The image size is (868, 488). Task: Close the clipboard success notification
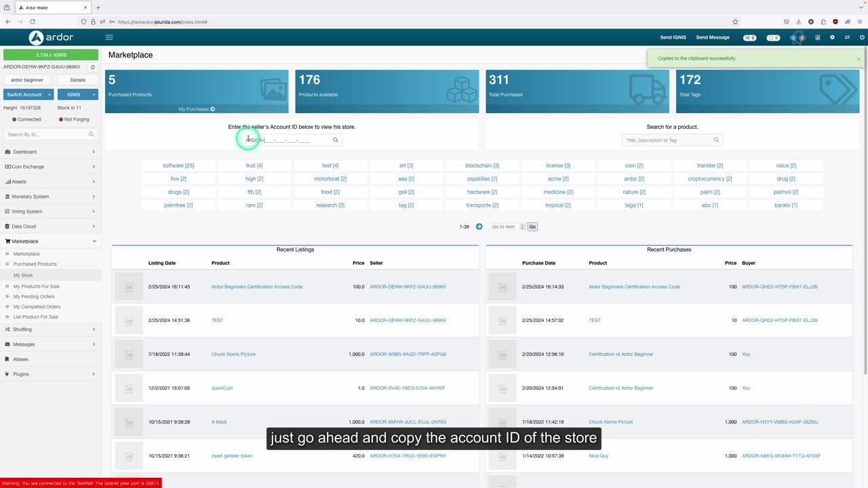click(858, 59)
